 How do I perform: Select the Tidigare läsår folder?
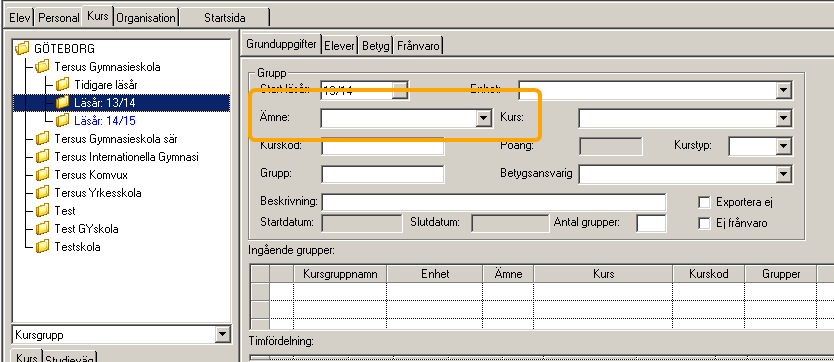[106, 85]
